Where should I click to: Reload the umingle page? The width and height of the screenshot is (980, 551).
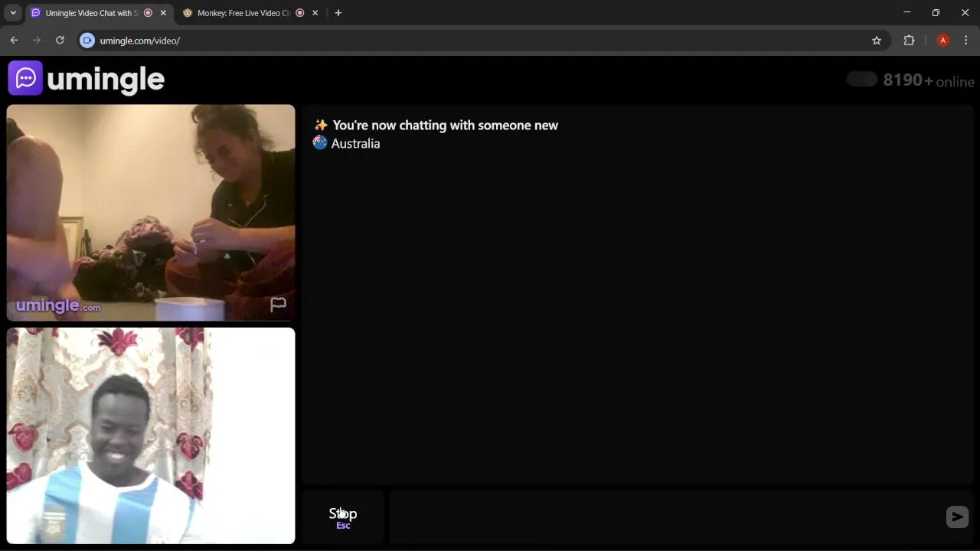pyautogui.click(x=60, y=41)
